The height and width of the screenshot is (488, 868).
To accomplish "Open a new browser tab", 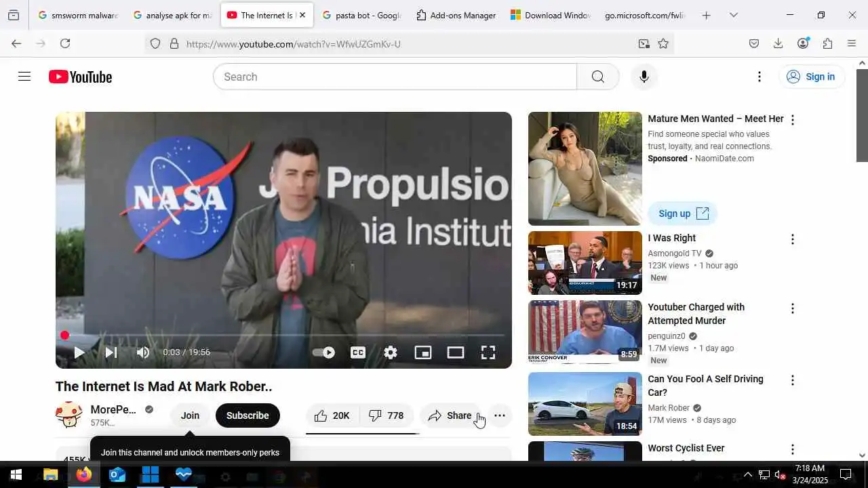I will (706, 15).
